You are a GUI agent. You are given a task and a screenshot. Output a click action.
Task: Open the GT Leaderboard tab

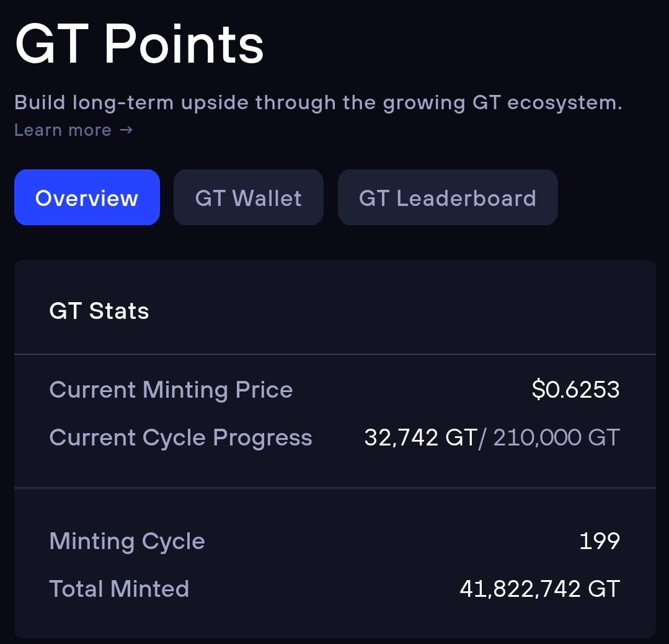(448, 197)
